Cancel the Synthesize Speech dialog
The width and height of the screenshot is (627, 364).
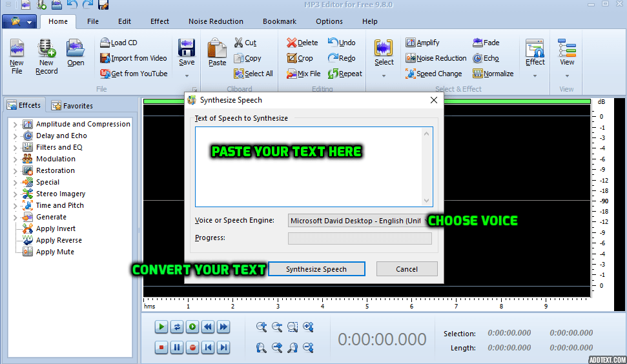[x=407, y=269]
